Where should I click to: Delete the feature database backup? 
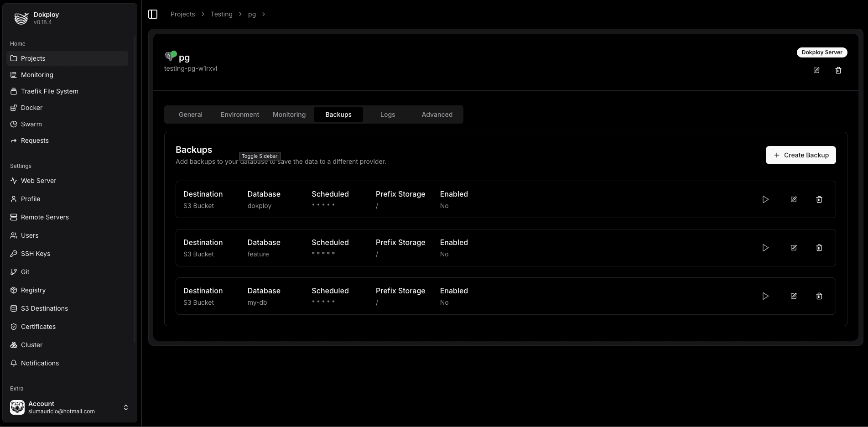(819, 248)
